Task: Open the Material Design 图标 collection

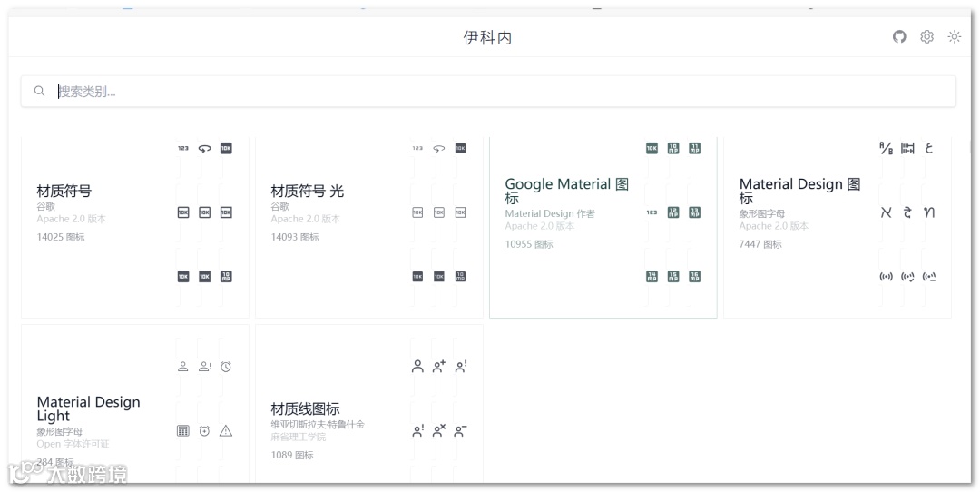Action: [x=838, y=227]
